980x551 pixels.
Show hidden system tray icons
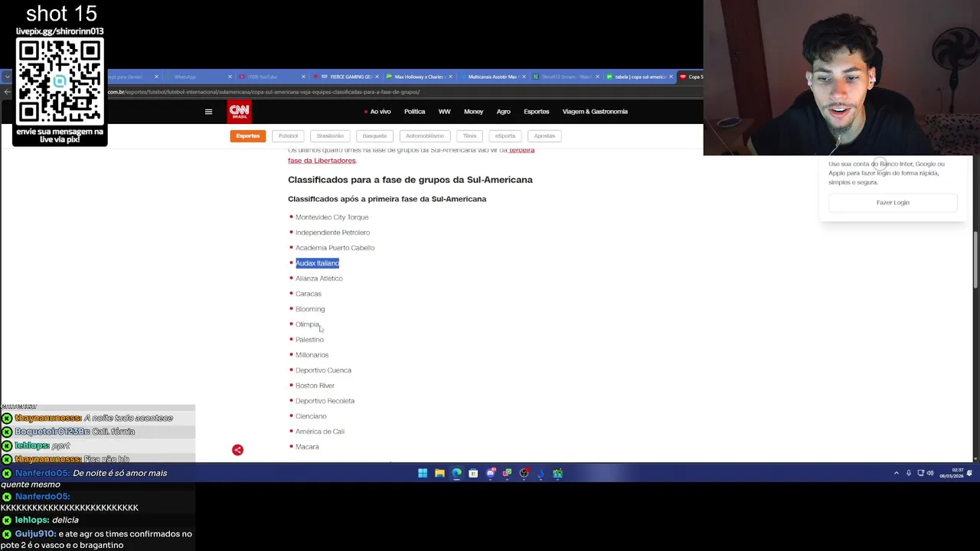click(x=897, y=474)
